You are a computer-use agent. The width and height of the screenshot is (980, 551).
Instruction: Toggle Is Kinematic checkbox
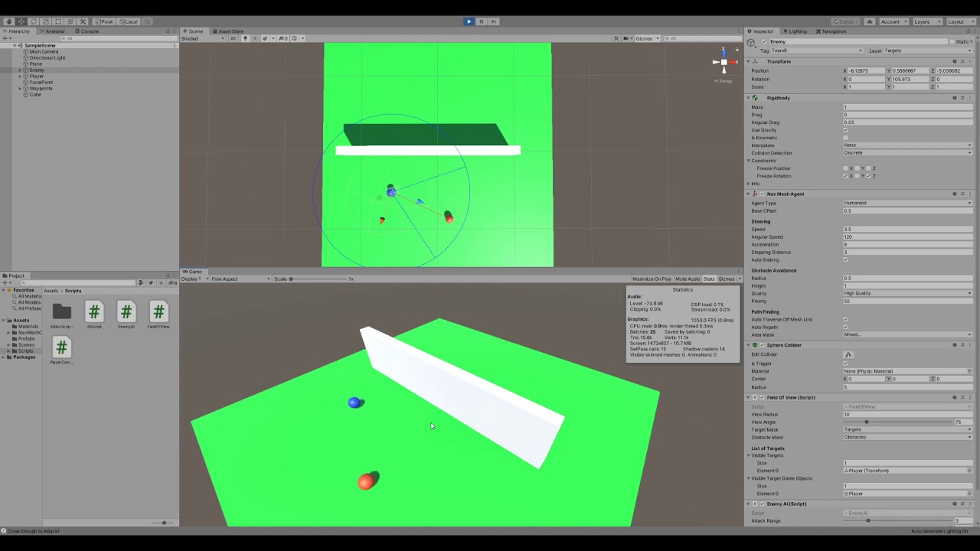click(x=845, y=138)
